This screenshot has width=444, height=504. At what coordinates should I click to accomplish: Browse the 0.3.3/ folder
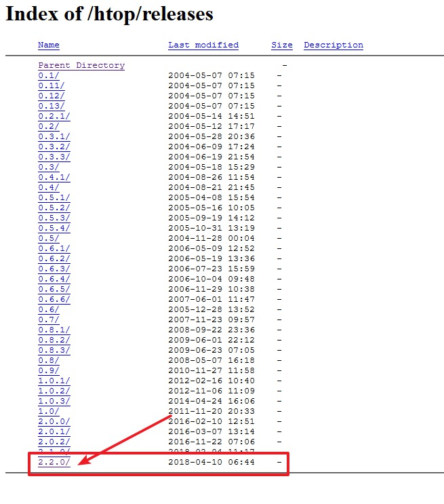(x=54, y=157)
